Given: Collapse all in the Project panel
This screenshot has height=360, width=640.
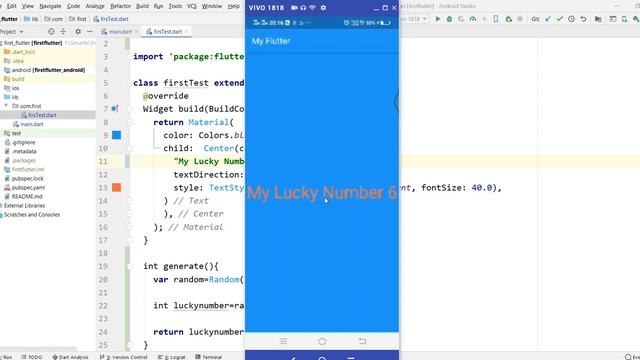Looking at the screenshot, I should (63, 31).
